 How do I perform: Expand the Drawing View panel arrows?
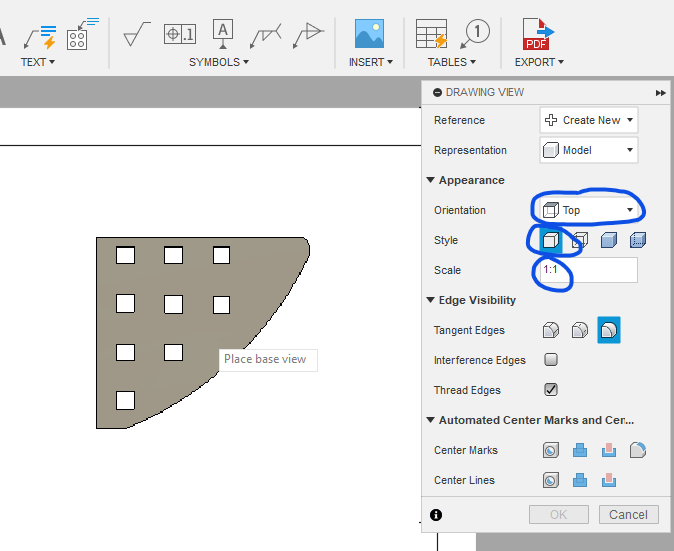tap(660, 93)
